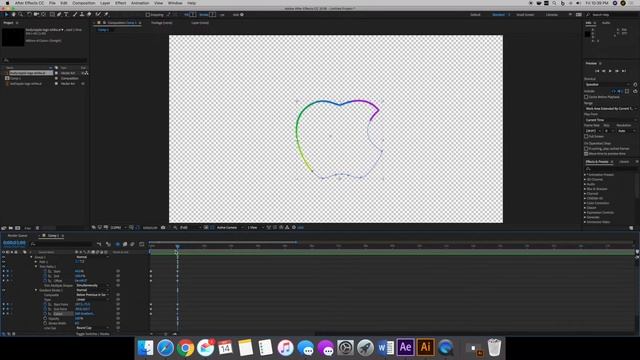Image resolution: width=640 pixels, height=360 pixels.
Task: Select the Zoom magnifier tool
Action: pos(20,14)
